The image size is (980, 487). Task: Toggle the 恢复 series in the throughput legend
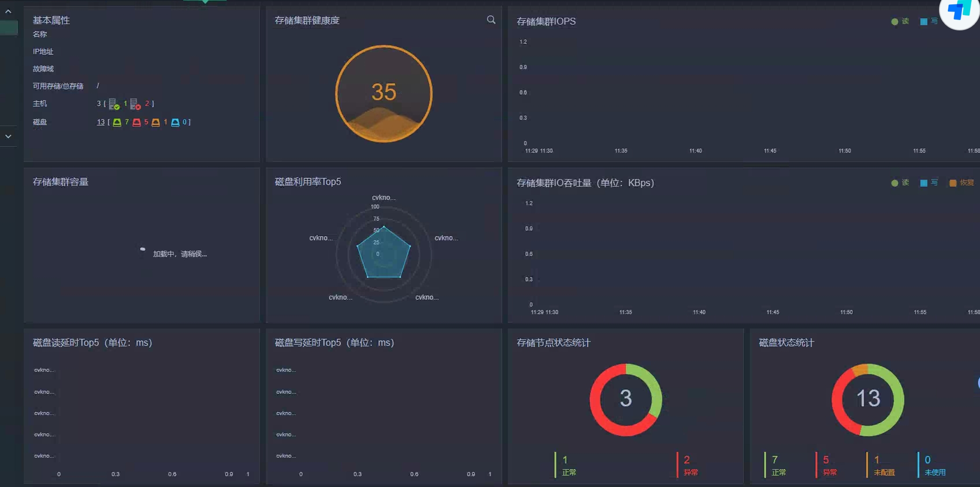pyautogui.click(x=961, y=182)
